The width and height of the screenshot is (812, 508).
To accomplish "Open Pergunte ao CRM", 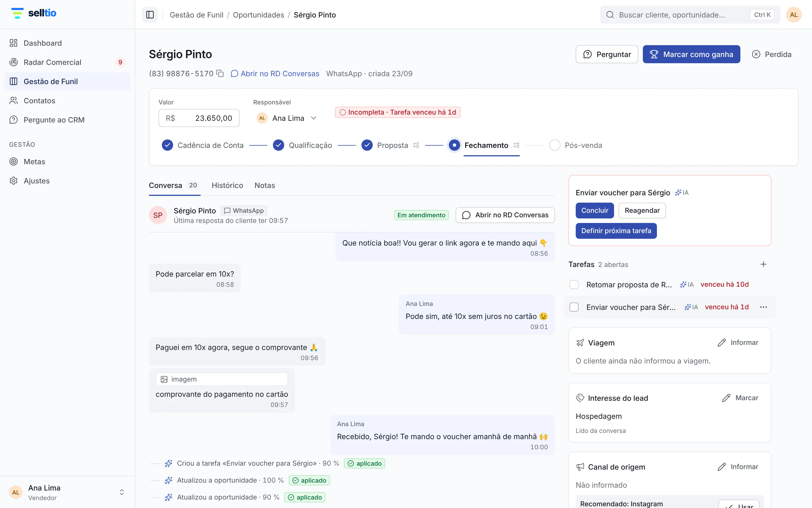I will (x=67, y=120).
